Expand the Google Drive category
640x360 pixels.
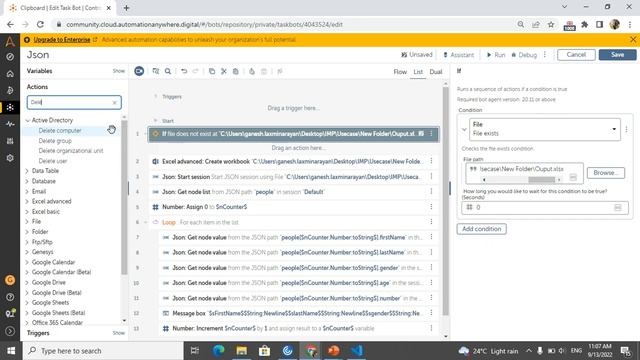[27, 282]
